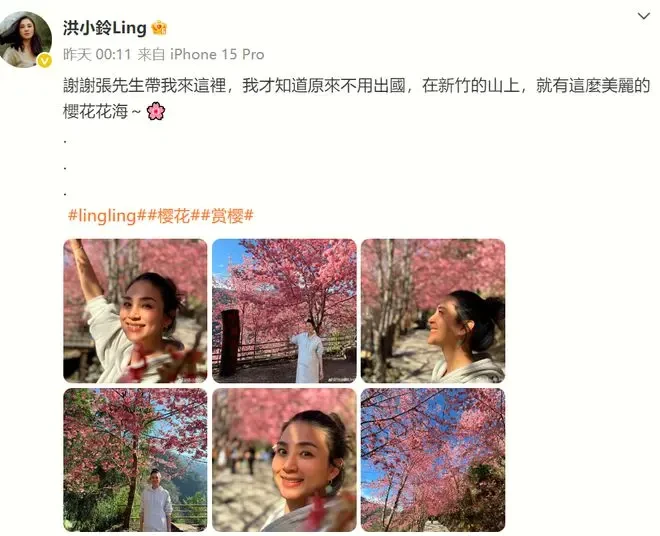Click the crown membership icon beside username
This screenshot has height=536, width=660.
click(x=160, y=28)
